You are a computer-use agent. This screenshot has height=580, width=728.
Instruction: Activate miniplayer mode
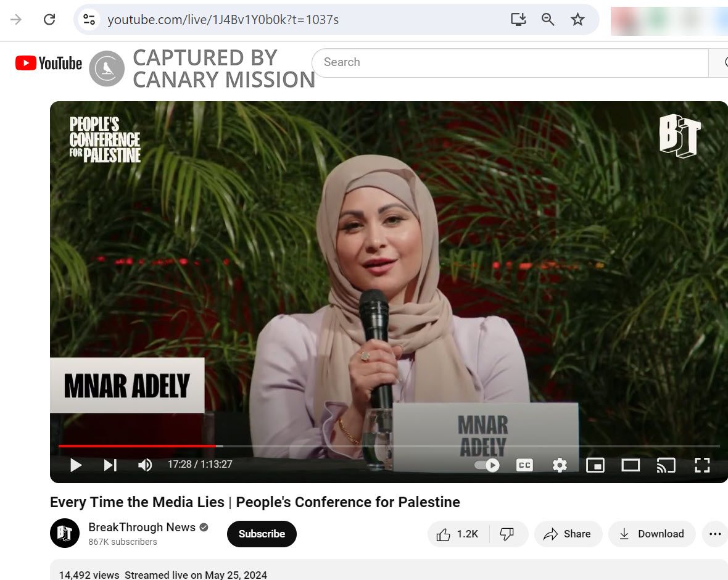point(595,465)
